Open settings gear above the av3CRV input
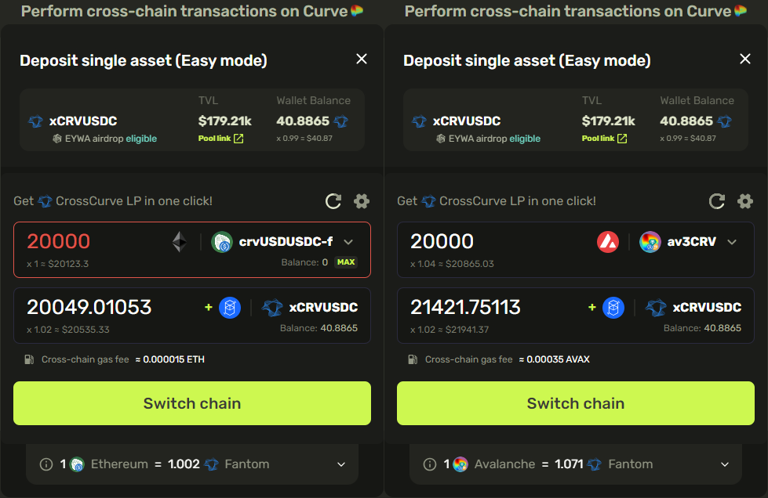768x498 pixels. (x=745, y=201)
